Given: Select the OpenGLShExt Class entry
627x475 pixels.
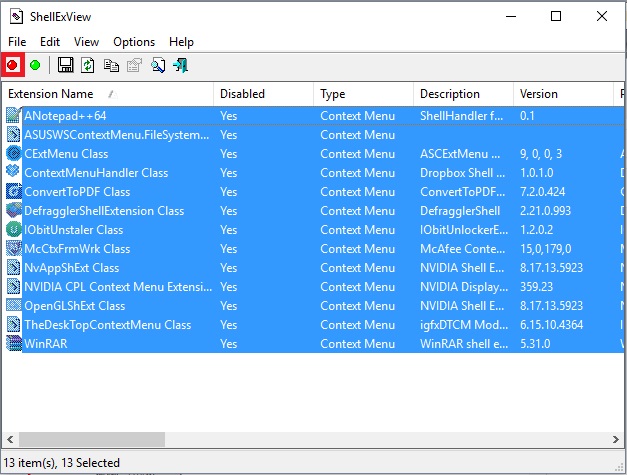Looking at the screenshot, I should pos(74,306).
